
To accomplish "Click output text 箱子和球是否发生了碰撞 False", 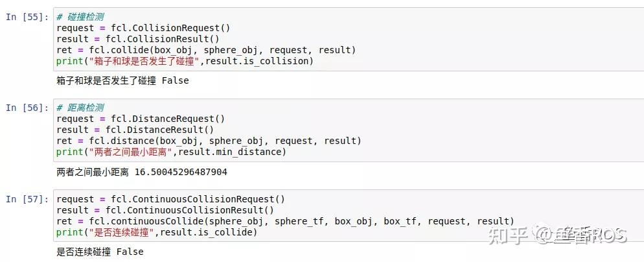I will 122,80.
